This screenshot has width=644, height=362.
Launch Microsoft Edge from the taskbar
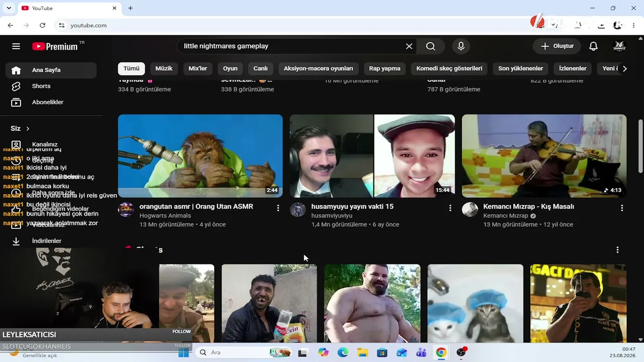(x=343, y=352)
